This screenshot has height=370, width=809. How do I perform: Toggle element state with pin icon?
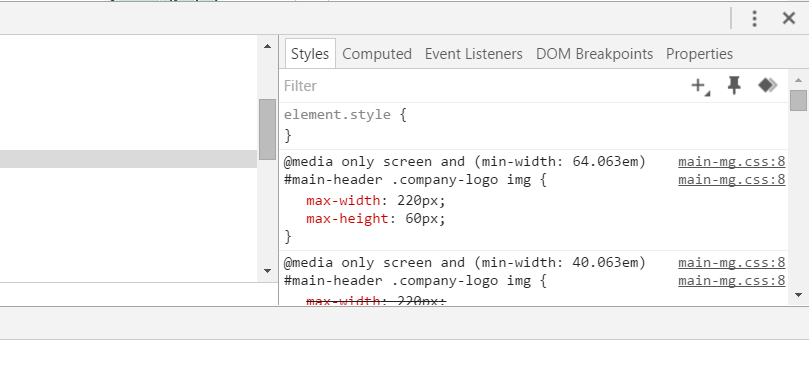734,85
